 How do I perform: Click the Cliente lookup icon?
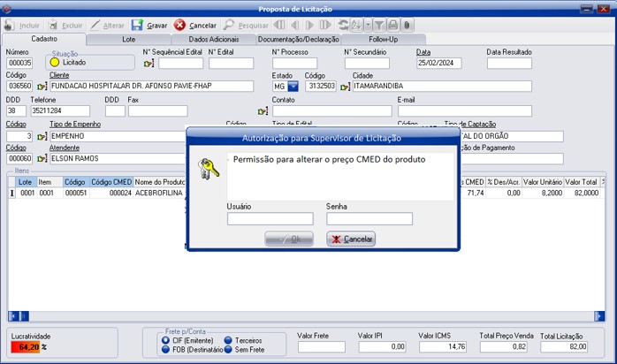pos(42,86)
